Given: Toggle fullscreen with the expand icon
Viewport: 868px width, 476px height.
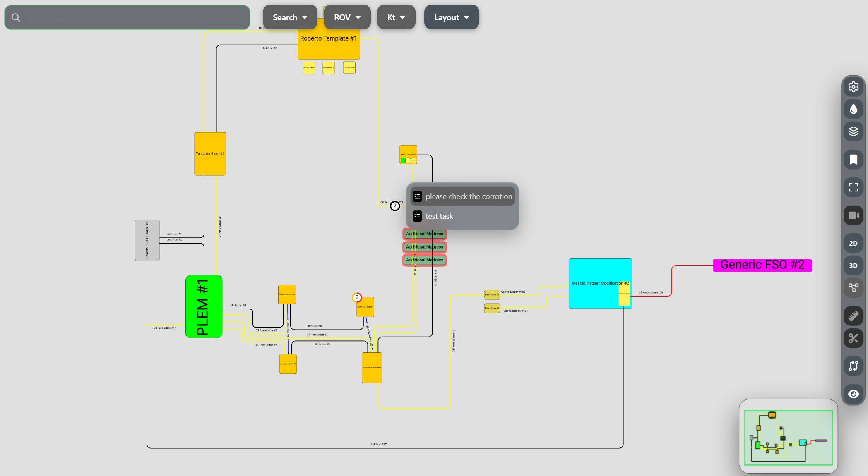Looking at the screenshot, I should [853, 187].
